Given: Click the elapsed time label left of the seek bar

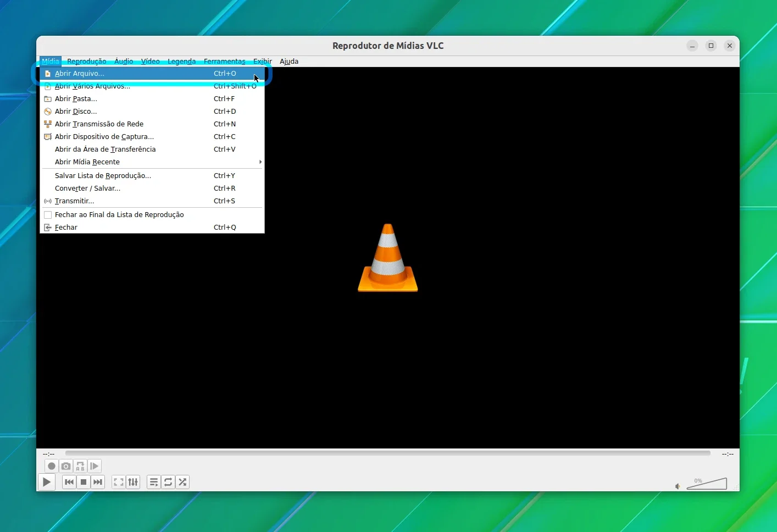Looking at the screenshot, I should click(49, 454).
